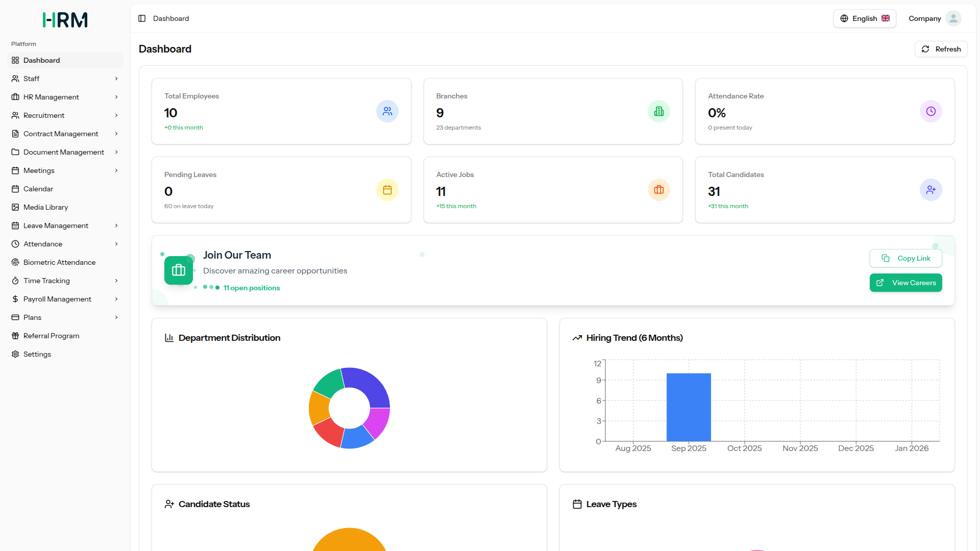Image resolution: width=980 pixels, height=551 pixels.
Task: Open Biometric Attendance from the sidebar
Action: 59,262
